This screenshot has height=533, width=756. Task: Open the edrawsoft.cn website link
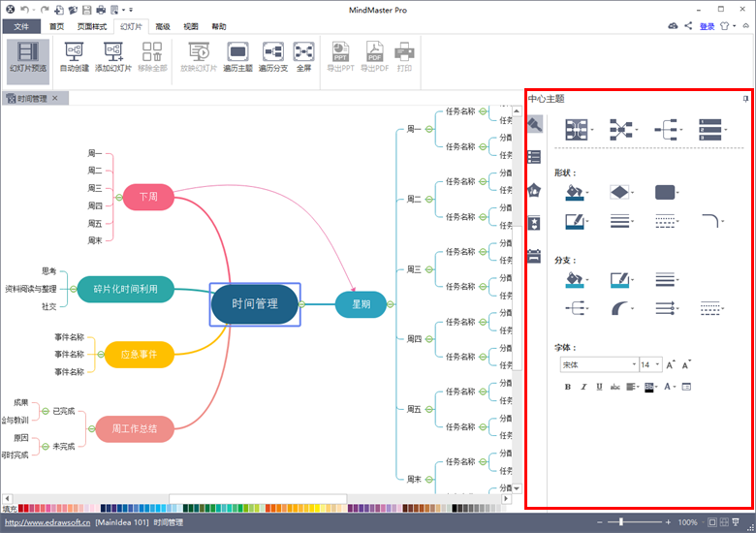[47, 522]
